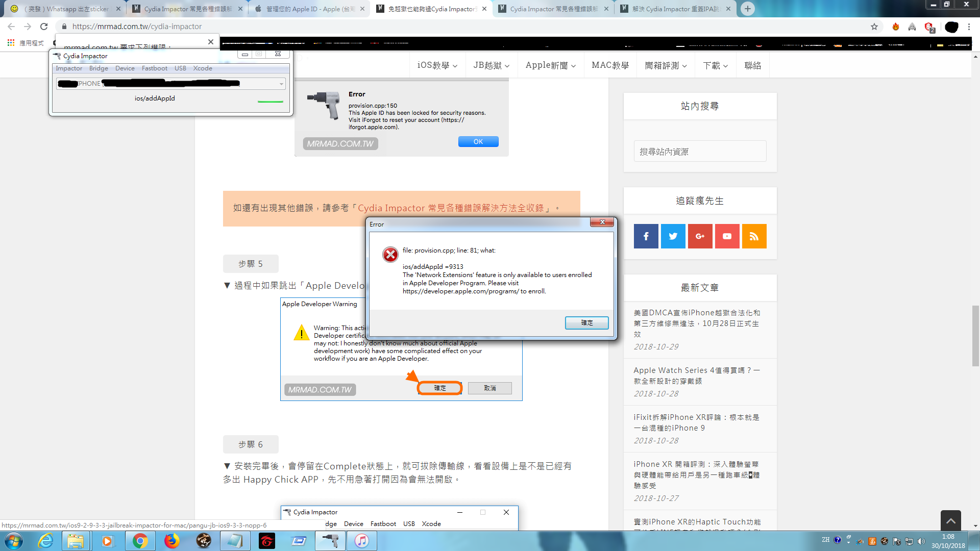Image resolution: width=980 pixels, height=551 pixels.
Task: Click the Apps shortcut in bookmarks bar
Action: point(26,43)
